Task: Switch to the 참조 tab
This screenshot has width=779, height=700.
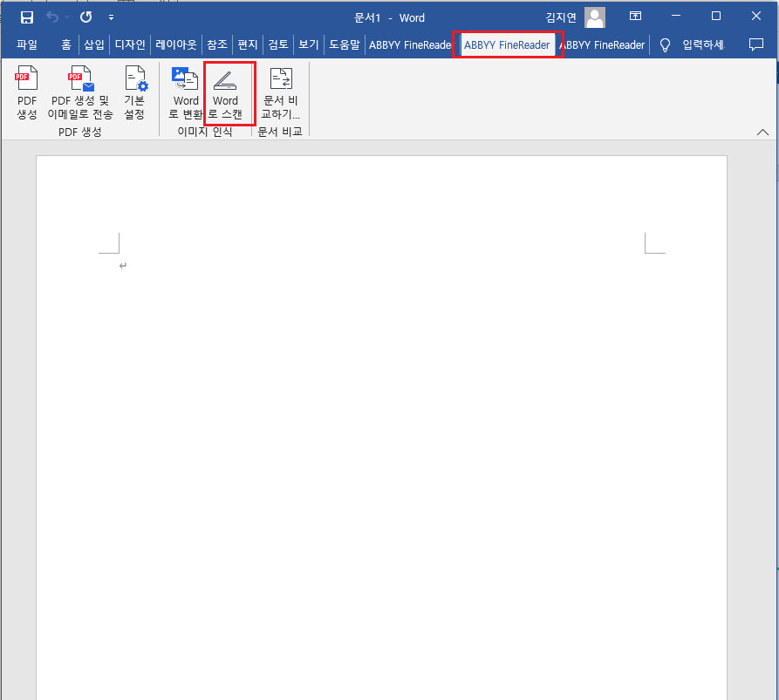Action: [x=217, y=44]
